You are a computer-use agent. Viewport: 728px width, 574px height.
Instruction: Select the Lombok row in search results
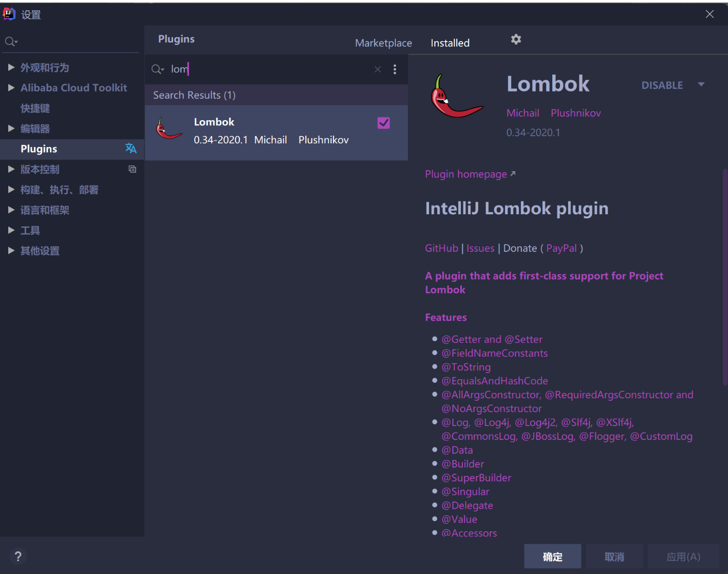[x=276, y=133]
